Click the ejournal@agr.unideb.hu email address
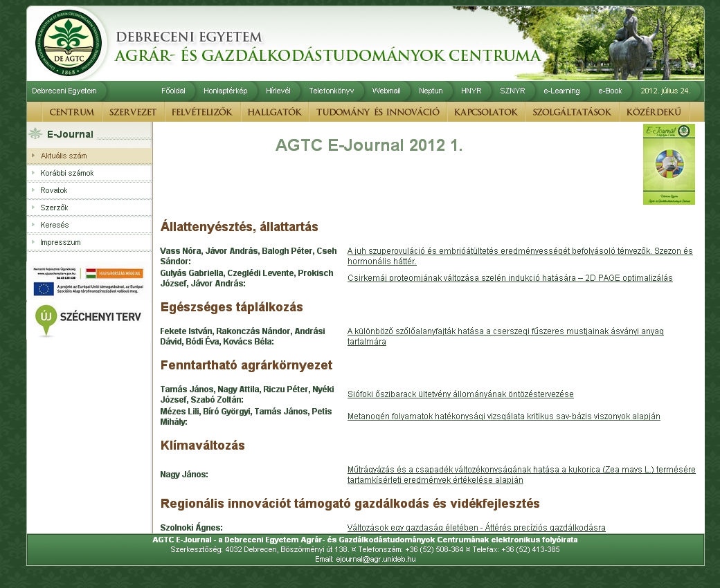This screenshot has height=588, width=720. pyautogui.click(x=376, y=559)
